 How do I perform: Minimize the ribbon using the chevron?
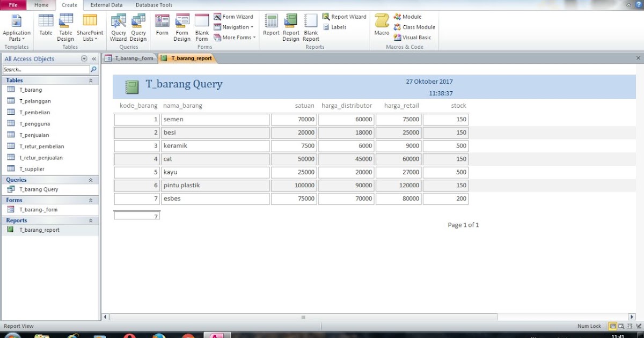pos(628,5)
